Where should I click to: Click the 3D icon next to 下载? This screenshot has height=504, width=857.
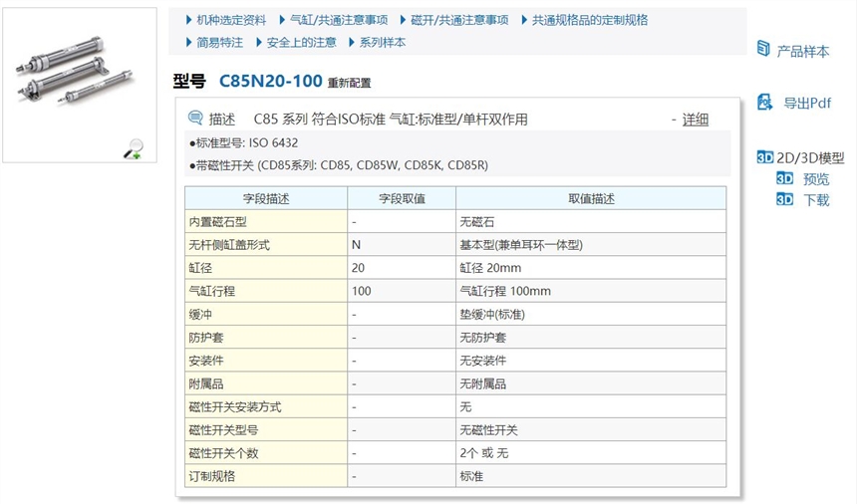click(785, 200)
